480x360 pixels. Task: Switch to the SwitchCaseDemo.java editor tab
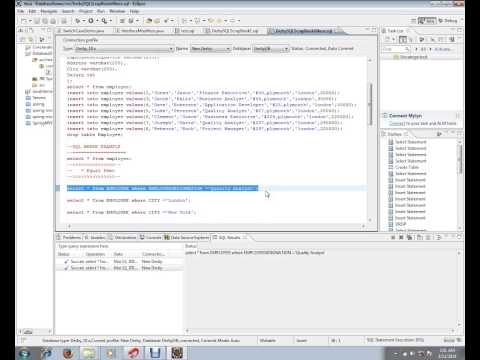pos(81,31)
